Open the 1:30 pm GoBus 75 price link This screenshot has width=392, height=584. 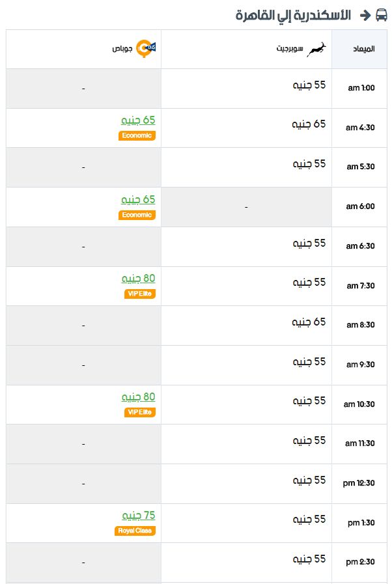click(139, 515)
